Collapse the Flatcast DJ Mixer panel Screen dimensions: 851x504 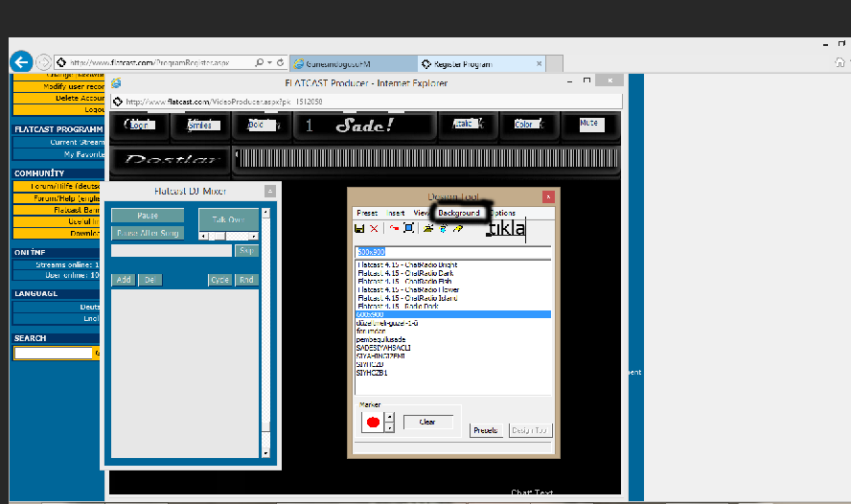270,191
